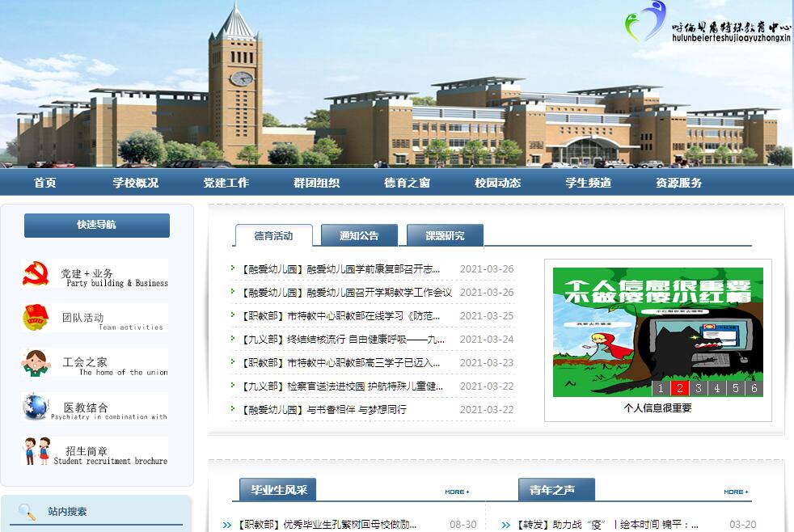This screenshot has height=532, width=794.
Task: Expand MORE under 青年之声 section
Action: (735, 492)
